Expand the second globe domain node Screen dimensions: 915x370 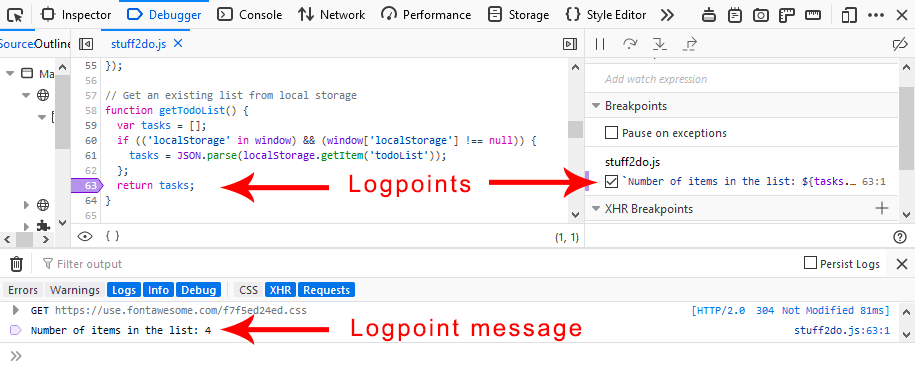[26, 205]
